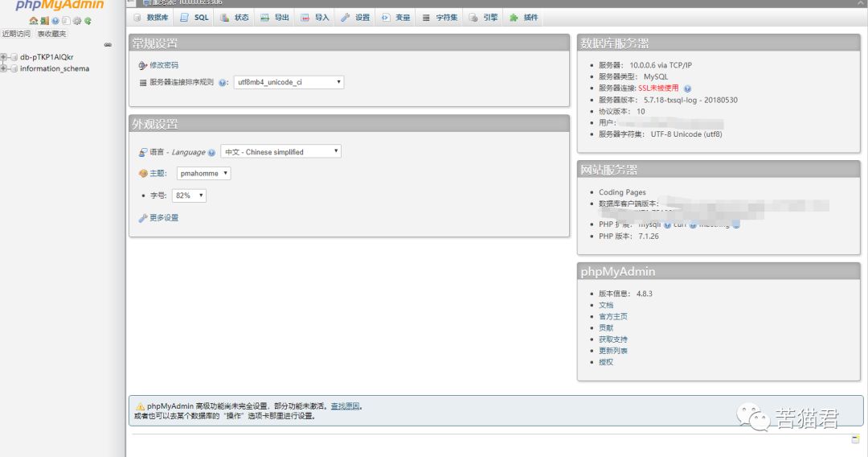The width and height of the screenshot is (868, 457).
Task: Click the Coding Pages web server text
Action: pyautogui.click(x=622, y=192)
